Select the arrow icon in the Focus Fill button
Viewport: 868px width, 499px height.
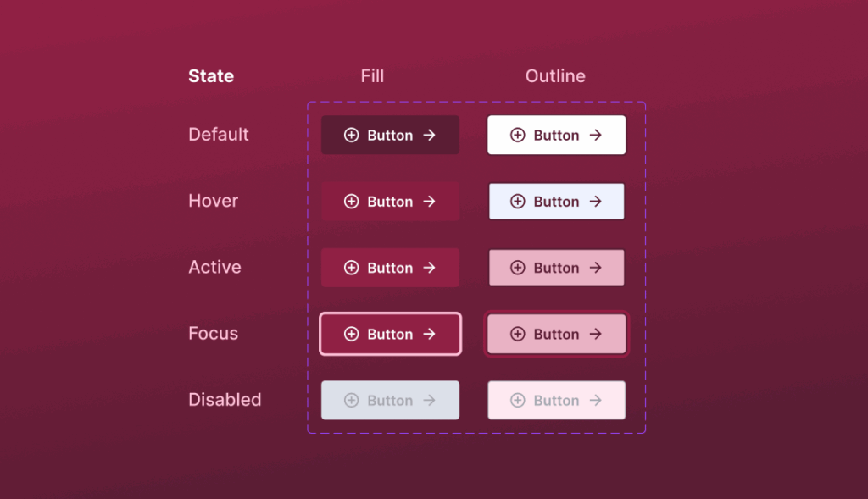[x=428, y=333]
